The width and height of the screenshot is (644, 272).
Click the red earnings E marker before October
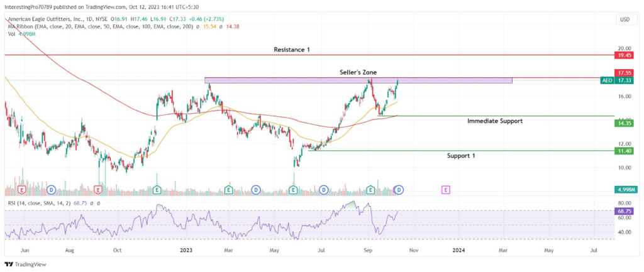(97, 190)
